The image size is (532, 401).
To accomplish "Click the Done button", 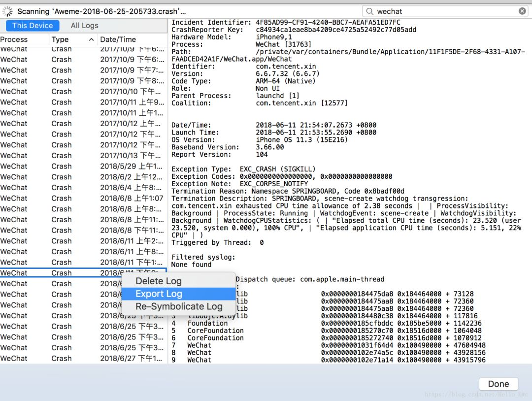I will tap(499, 384).
